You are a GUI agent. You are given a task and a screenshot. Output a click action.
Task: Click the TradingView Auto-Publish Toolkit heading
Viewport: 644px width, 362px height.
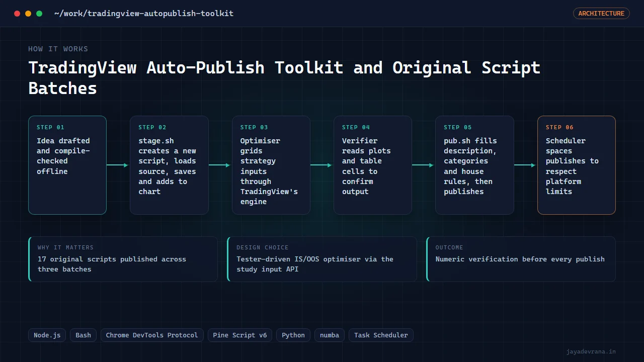point(284,78)
